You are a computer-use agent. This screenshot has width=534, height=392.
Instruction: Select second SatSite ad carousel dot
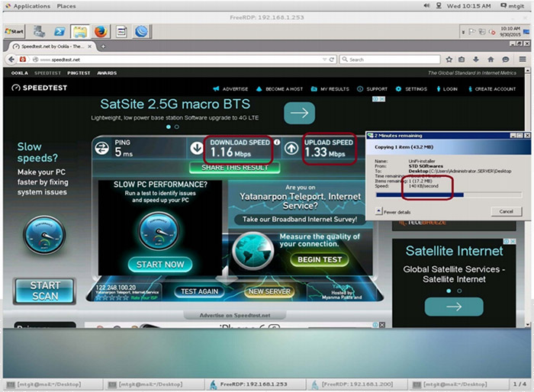coord(177,127)
